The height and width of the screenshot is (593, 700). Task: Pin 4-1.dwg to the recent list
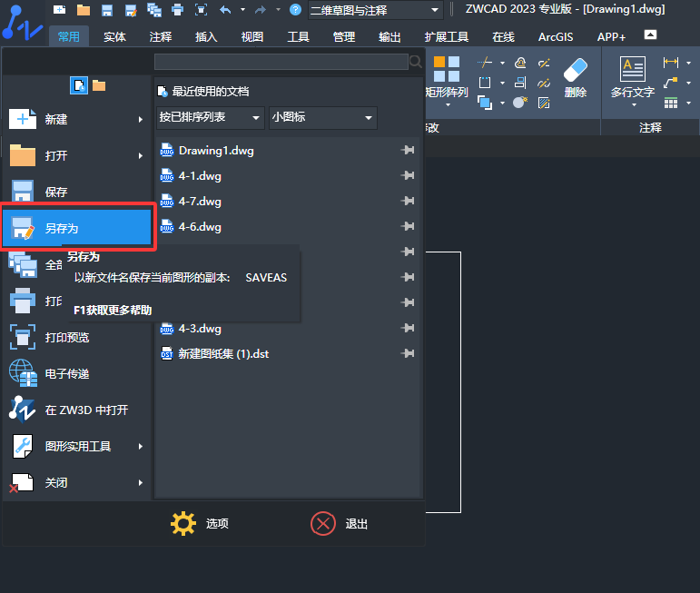click(408, 175)
